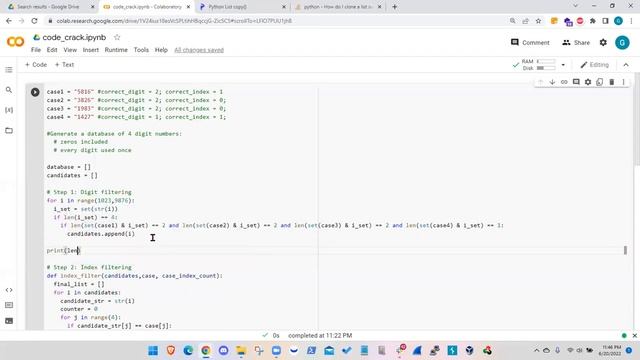Add a new Code cell
Image resolution: width=640 pixels, height=360 pixels.
[36, 64]
